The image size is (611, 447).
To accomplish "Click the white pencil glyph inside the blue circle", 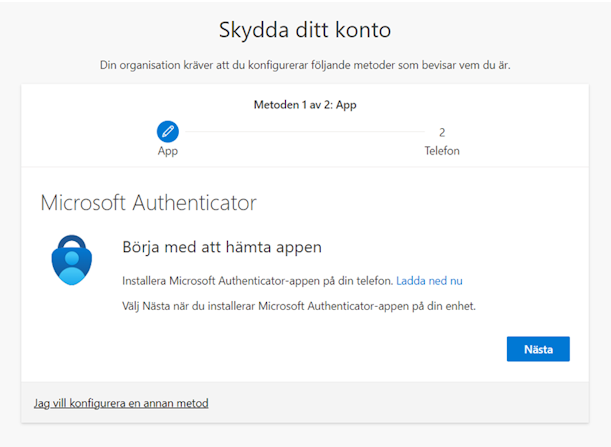I will (x=168, y=131).
